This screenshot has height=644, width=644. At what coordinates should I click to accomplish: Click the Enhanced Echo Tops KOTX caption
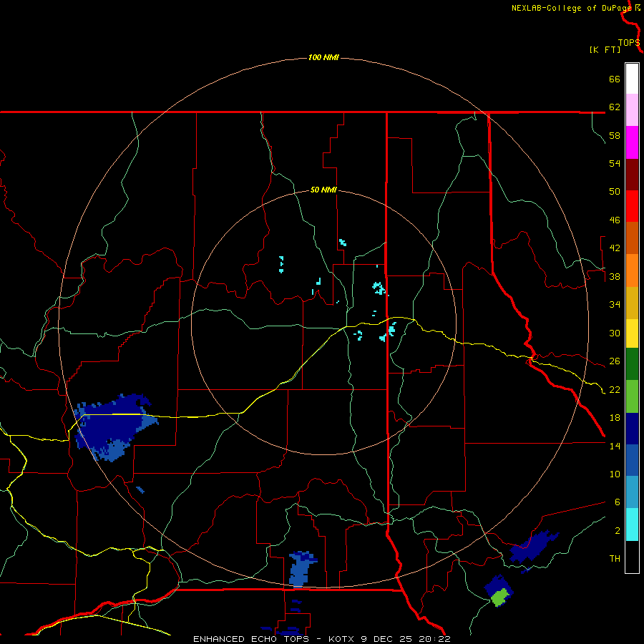(321, 639)
